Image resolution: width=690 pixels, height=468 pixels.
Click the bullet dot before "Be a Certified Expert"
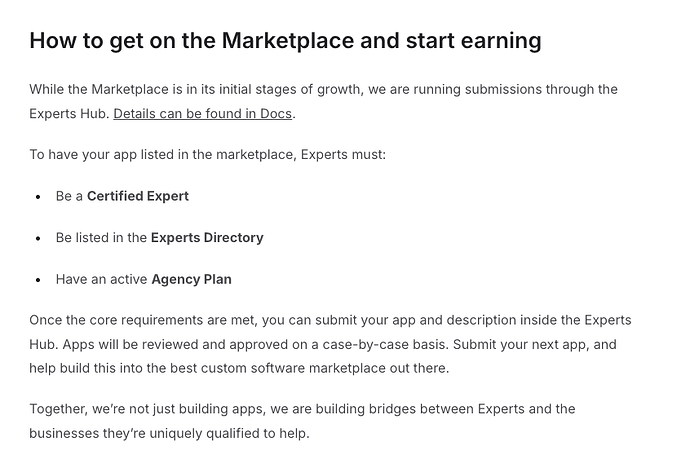[38, 197]
